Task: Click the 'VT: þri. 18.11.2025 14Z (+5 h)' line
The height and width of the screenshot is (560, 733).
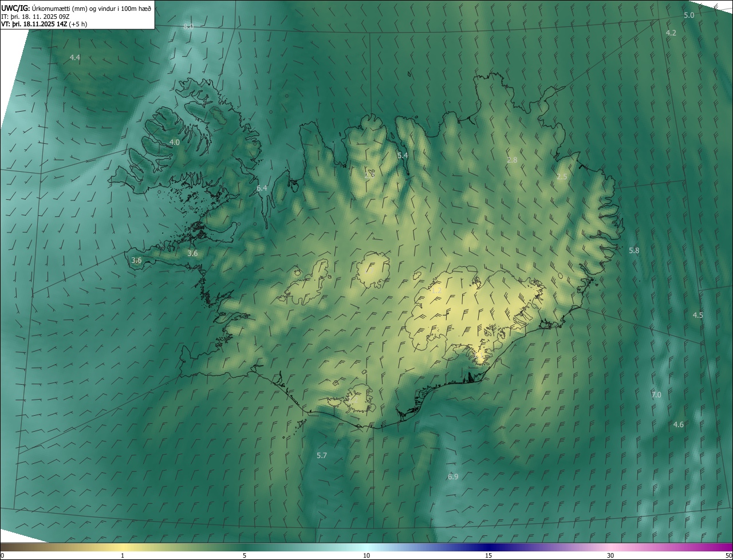Action: (x=44, y=24)
